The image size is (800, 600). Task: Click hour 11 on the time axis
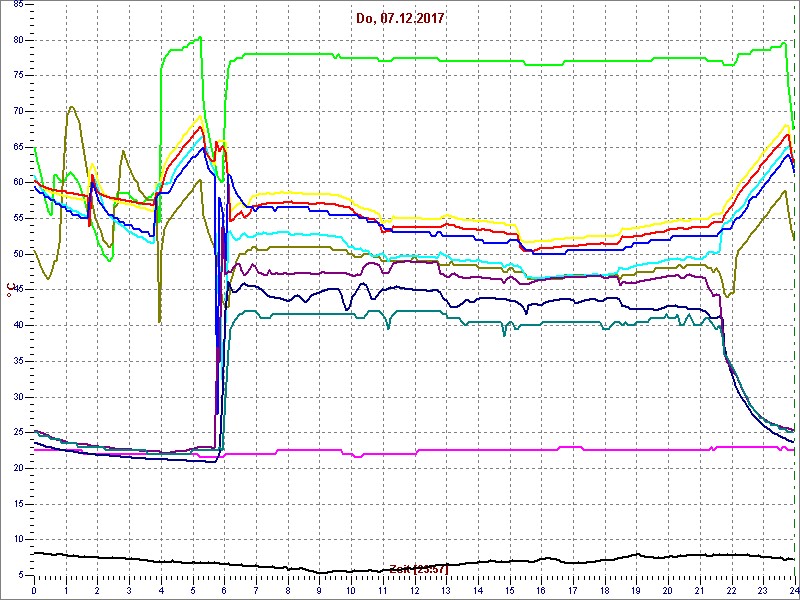382,590
